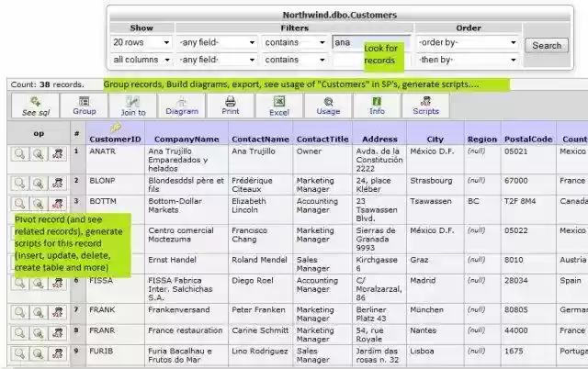
Task: Click the Search button
Action: 547,45
